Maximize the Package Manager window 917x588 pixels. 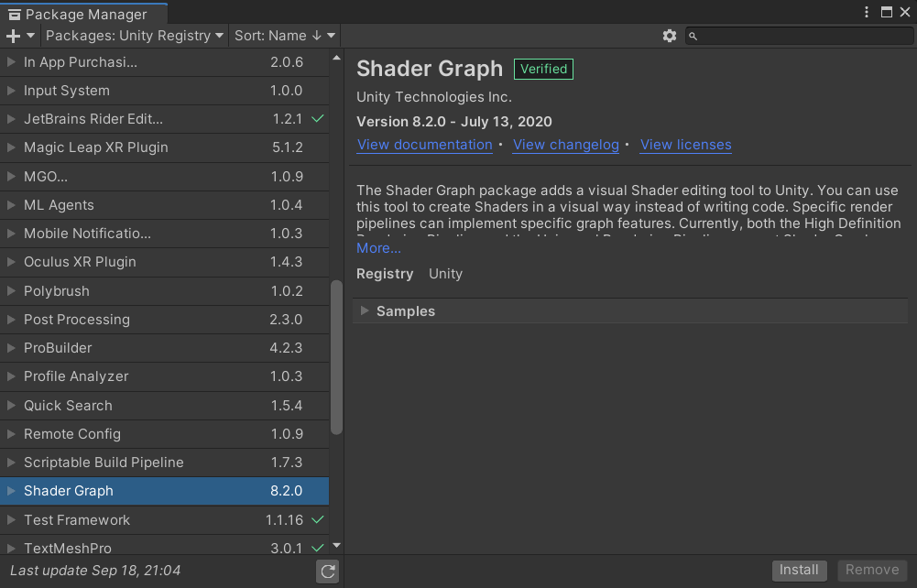click(887, 12)
